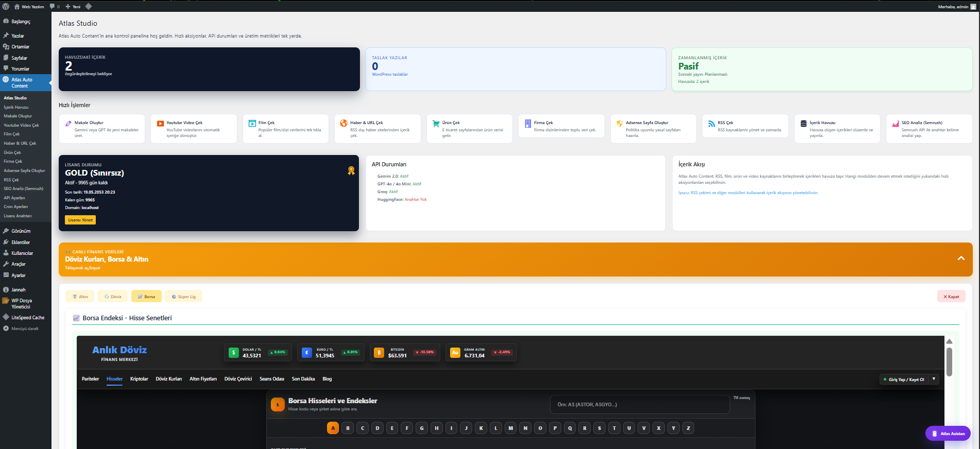Click the shield icon on Adsense Sayfa Oluştur card
The width and height of the screenshot is (980, 449).
pos(620,124)
